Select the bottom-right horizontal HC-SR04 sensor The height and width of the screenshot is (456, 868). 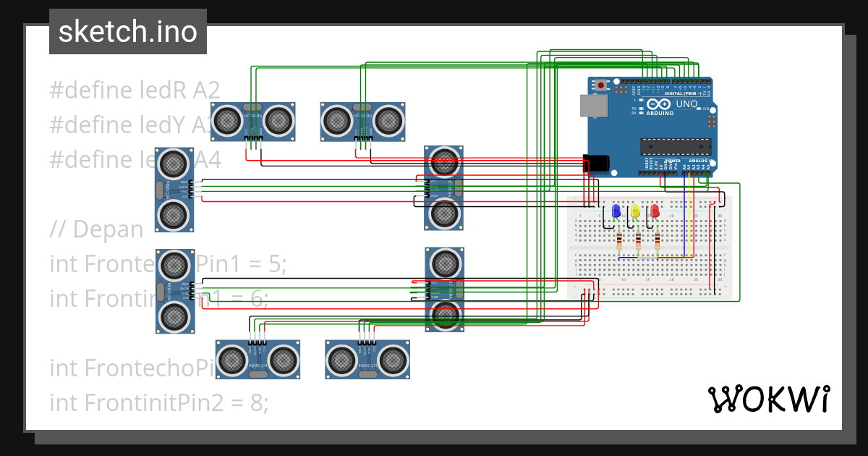tap(367, 359)
